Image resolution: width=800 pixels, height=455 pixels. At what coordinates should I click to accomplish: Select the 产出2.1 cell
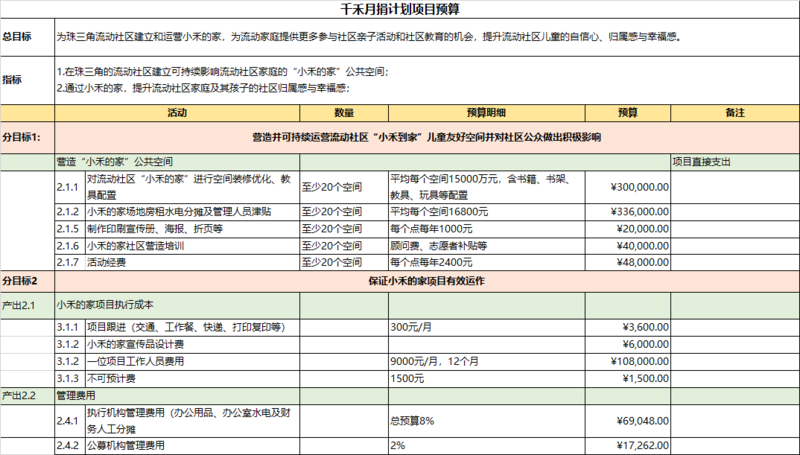(28, 306)
